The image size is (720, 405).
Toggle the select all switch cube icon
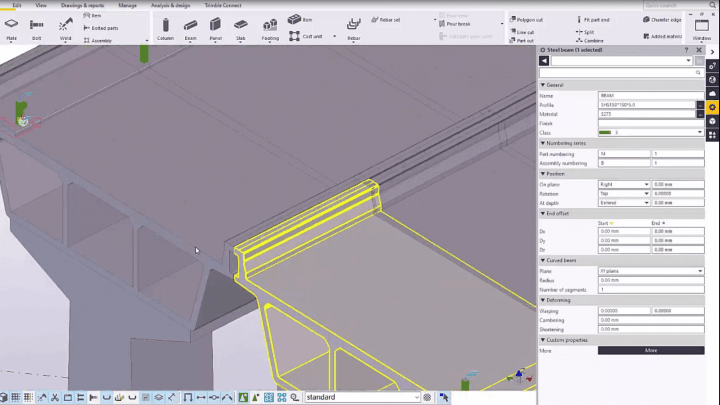pyautogui.click(x=4, y=397)
